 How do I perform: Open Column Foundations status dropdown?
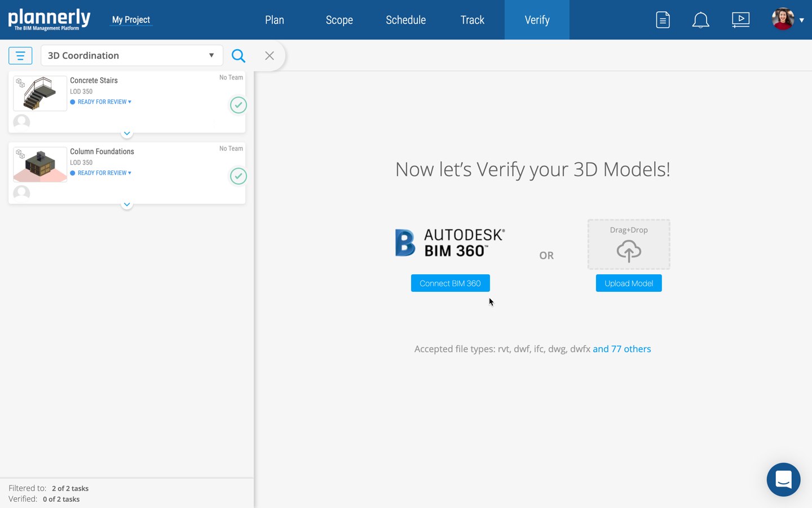[104, 173]
